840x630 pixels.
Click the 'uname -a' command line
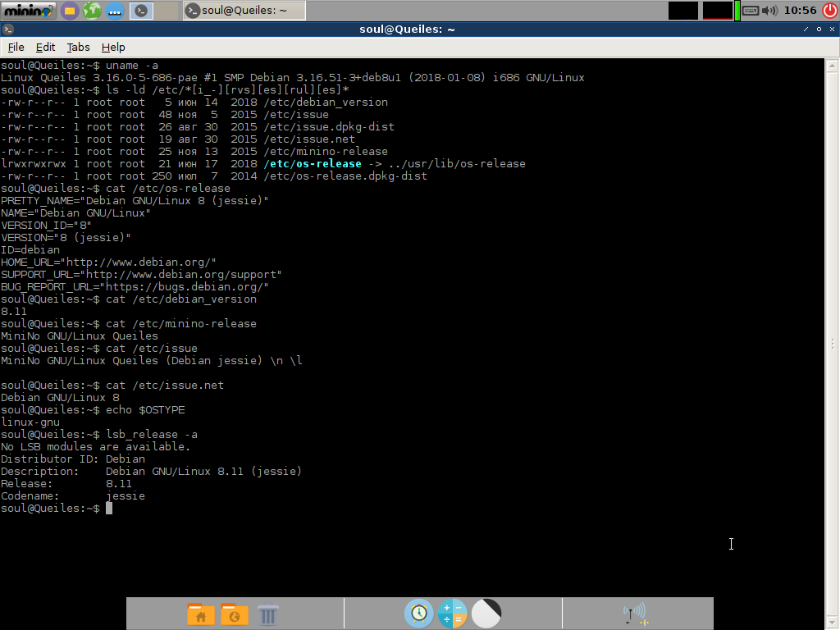[80, 66]
